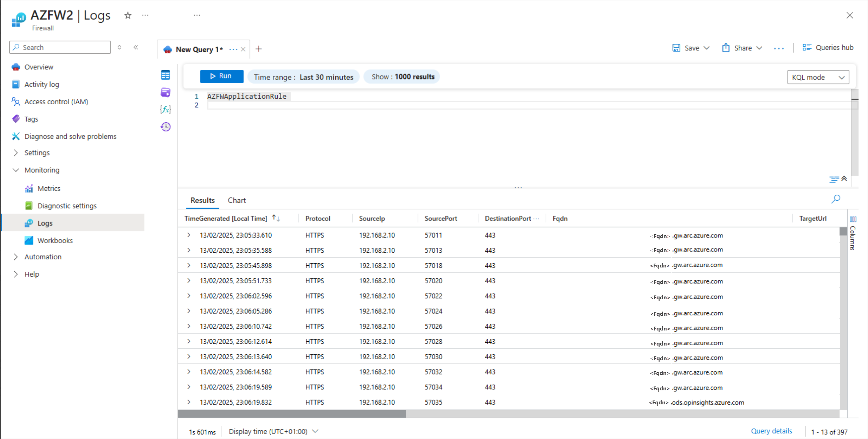The image size is (868, 439).
Task: Expand the row logged at 23:06:02.596
Action: click(189, 296)
